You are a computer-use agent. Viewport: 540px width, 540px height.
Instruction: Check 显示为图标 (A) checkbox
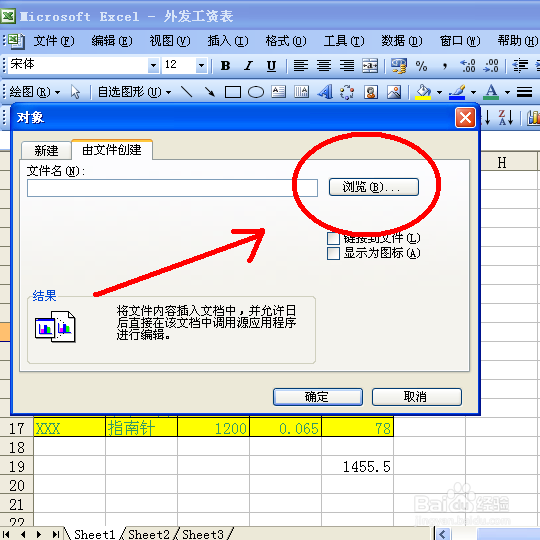tap(333, 253)
